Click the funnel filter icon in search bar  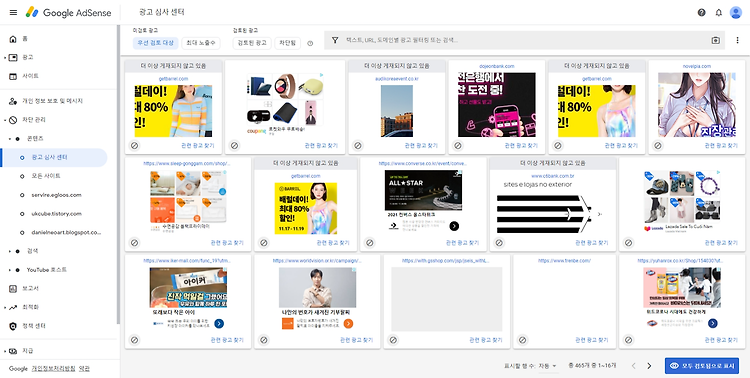[x=335, y=41]
